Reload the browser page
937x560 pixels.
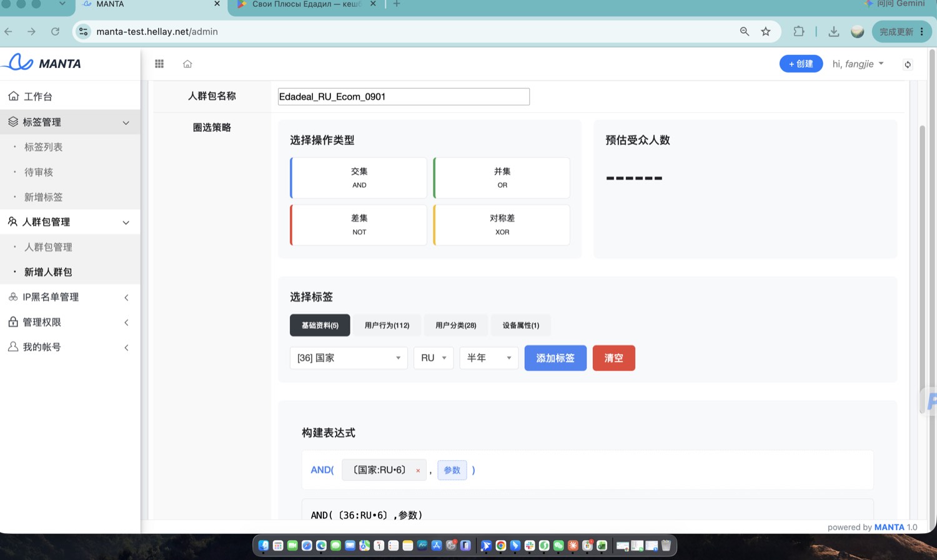(x=55, y=31)
